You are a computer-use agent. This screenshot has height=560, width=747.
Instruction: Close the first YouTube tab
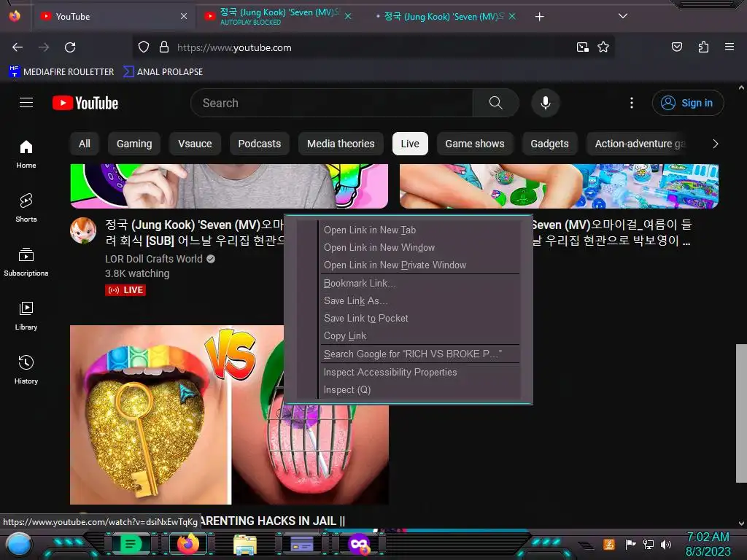coord(184,16)
